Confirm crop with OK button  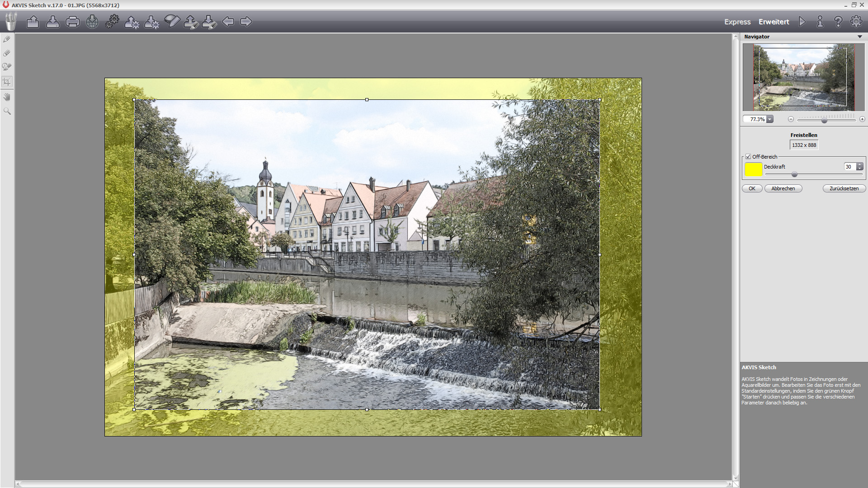tap(752, 188)
